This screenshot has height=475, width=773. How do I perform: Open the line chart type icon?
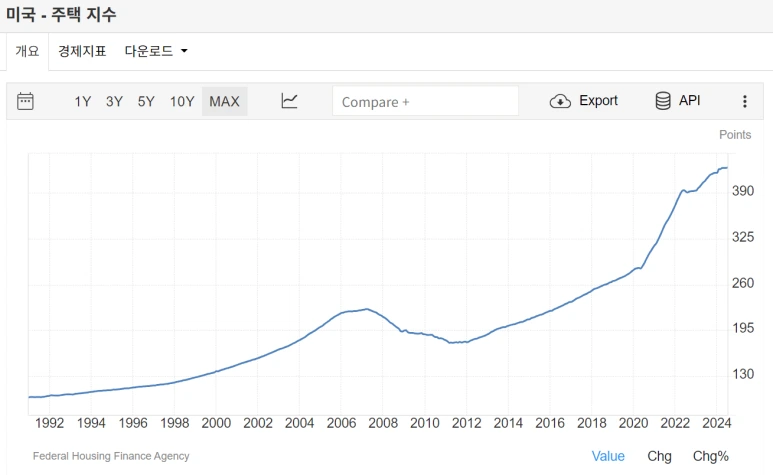pyautogui.click(x=289, y=101)
